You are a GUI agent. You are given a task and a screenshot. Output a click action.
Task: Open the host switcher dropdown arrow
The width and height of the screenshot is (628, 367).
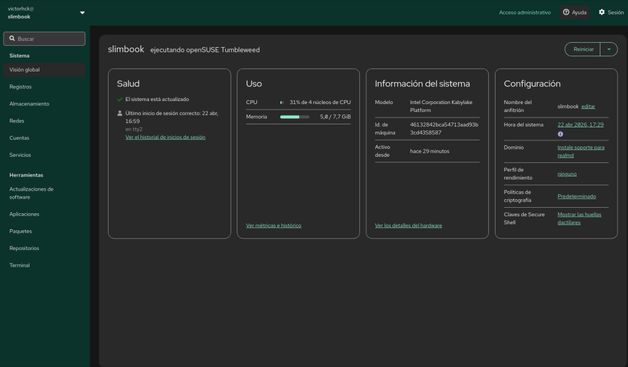pos(82,12)
